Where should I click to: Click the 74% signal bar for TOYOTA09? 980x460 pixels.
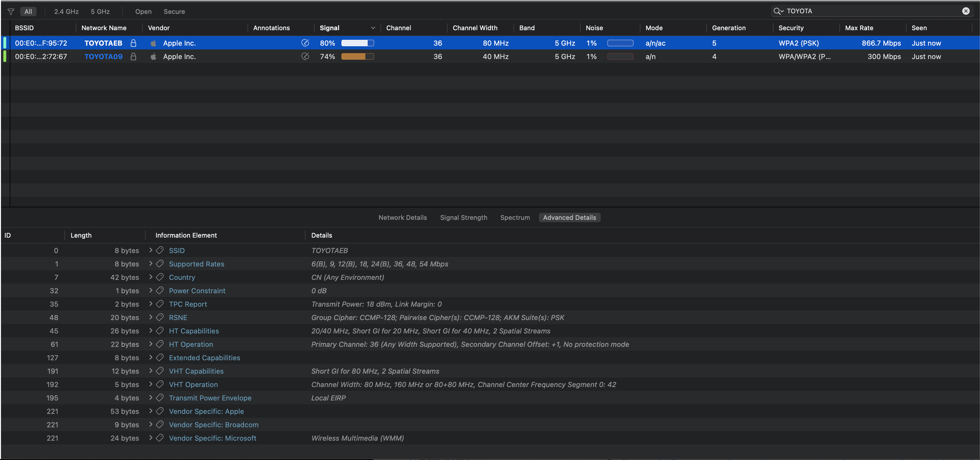(x=357, y=56)
